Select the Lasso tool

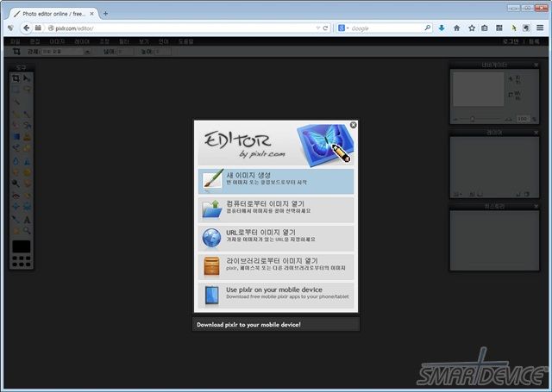(27, 90)
